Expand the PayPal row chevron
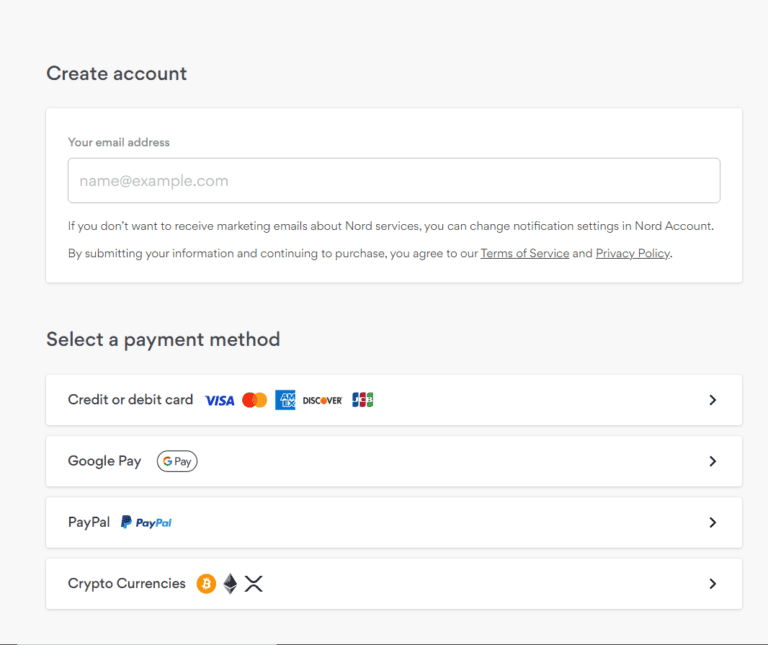The width and height of the screenshot is (768, 645). pyautogui.click(x=712, y=522)
